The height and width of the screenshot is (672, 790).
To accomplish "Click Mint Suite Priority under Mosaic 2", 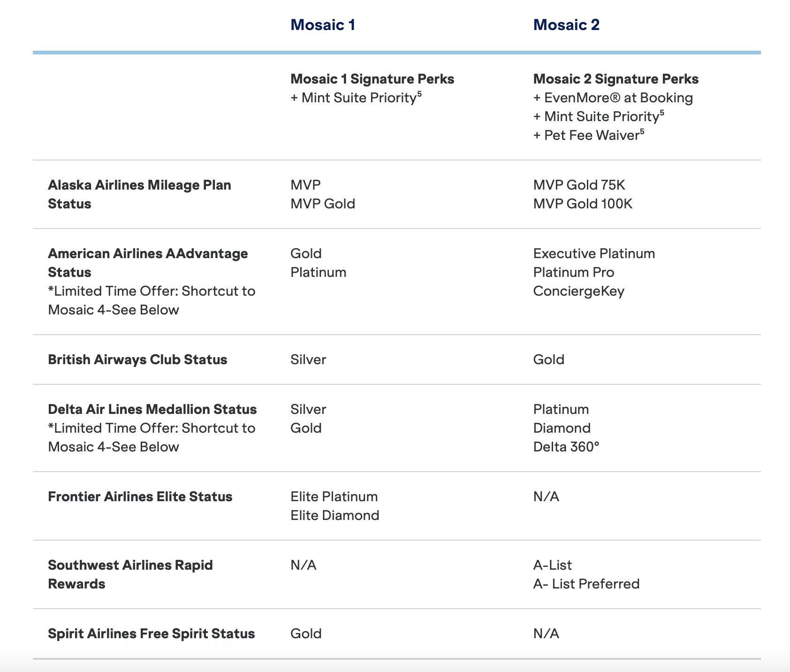I will click(x=599, y=116).
